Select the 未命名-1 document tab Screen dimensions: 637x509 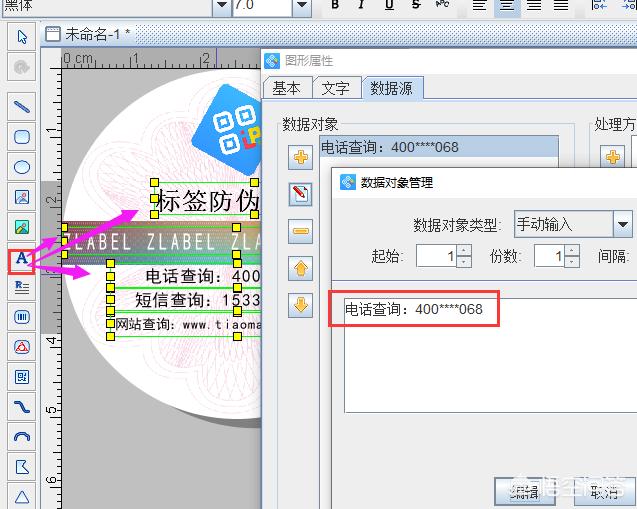coord(89,35)
